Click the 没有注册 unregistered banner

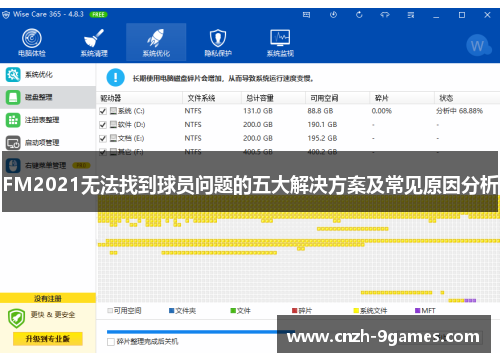(x=48, y=298)
